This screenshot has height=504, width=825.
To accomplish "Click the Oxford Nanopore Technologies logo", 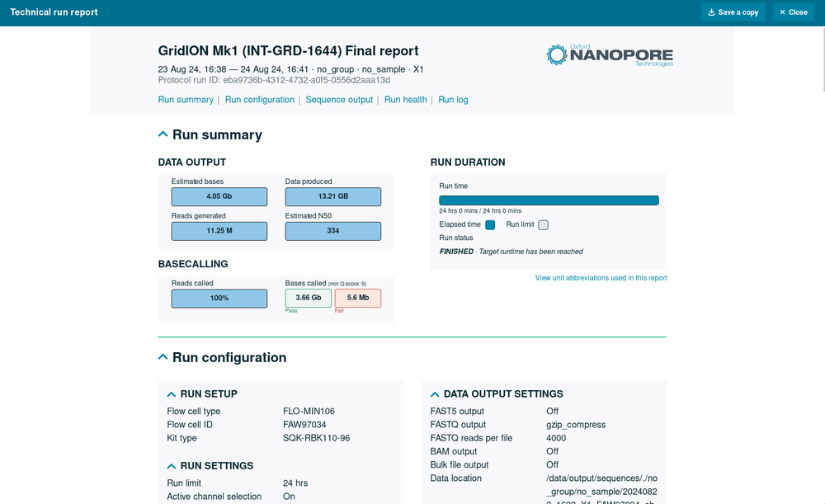I will pos(610,55).
